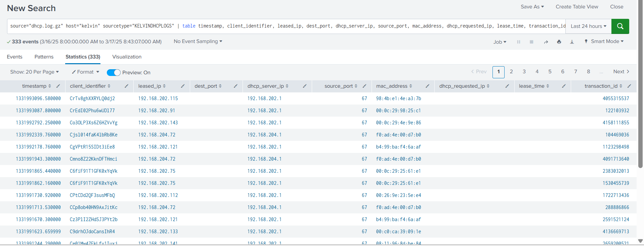The image size is (644, 246).
Task: Close the New Search view
Action: 617,7
